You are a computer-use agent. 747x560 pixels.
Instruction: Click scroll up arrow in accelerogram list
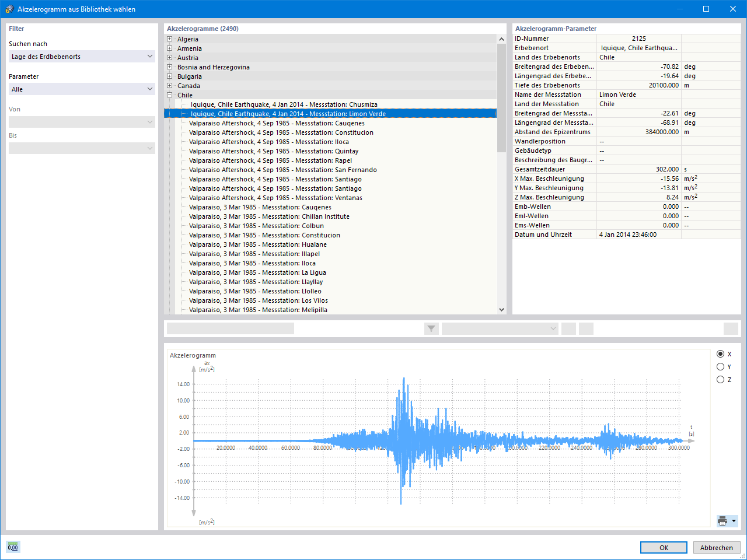501,39
